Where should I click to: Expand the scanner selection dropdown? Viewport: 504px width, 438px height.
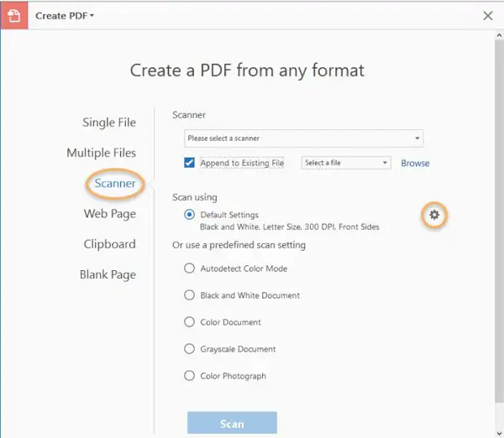click(417, 138)
